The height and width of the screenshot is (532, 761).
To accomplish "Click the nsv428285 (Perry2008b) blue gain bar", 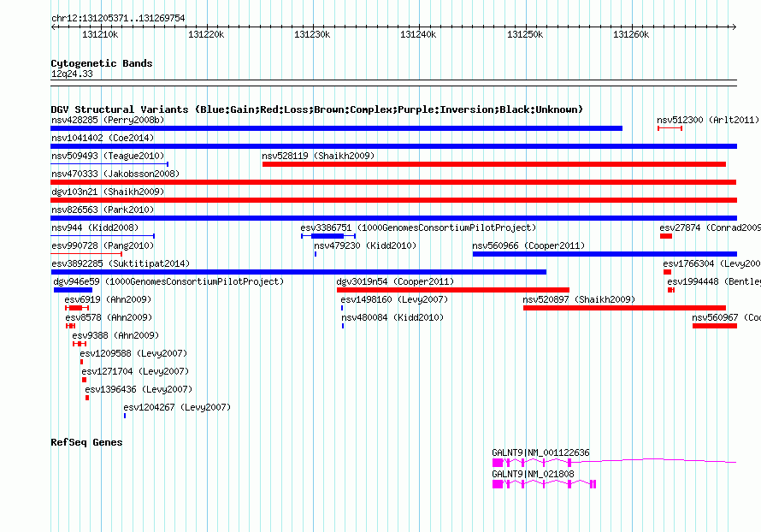I will tap(336, 128).
